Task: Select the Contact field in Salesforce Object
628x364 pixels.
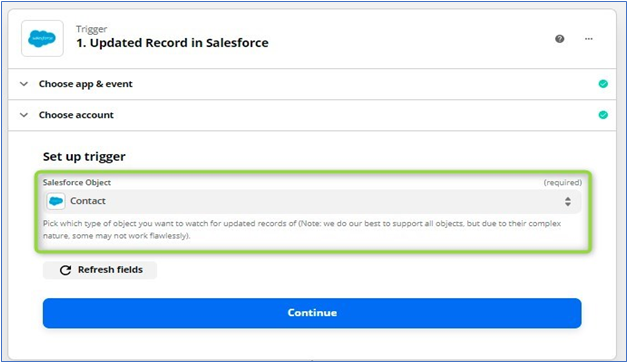Action: pyautogui.click(x=312, y=201)
